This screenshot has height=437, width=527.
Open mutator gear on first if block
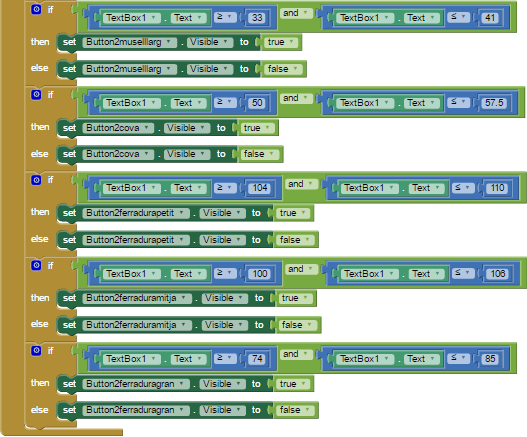point(36,9)
